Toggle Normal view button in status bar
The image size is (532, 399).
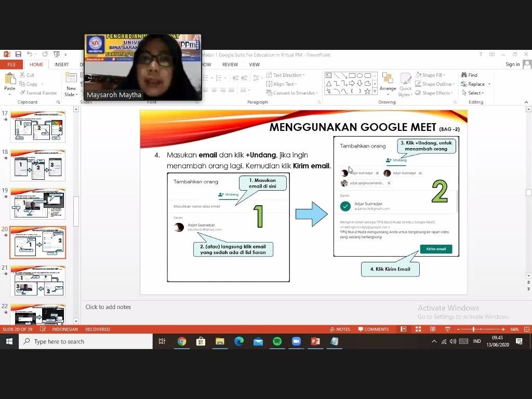click(403, 329)
